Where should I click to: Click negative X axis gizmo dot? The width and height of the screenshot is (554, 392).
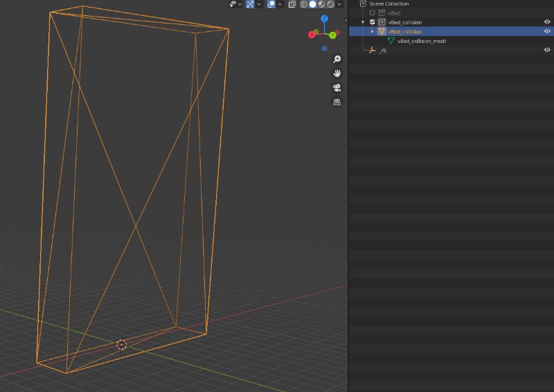(x=337, y=32)
